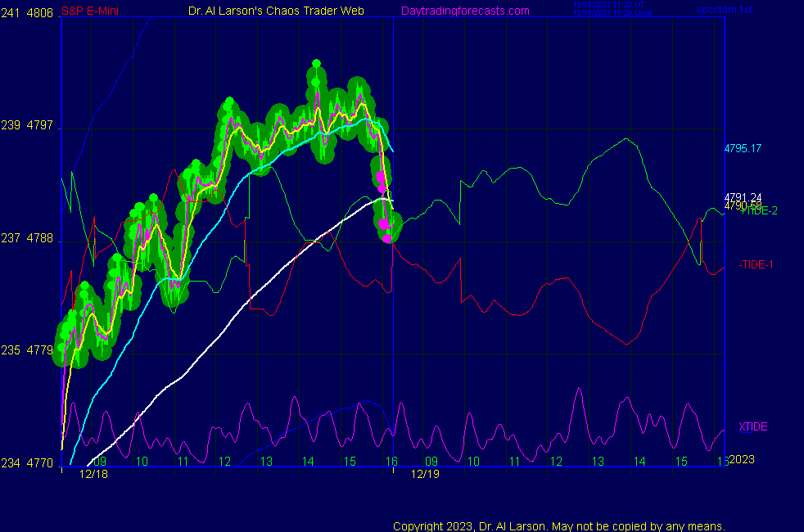Image resolution: width=804 pixels, height=532 pixels.
Task: Click hour '09' on the 12/18 axis
Action: [99, 462]
